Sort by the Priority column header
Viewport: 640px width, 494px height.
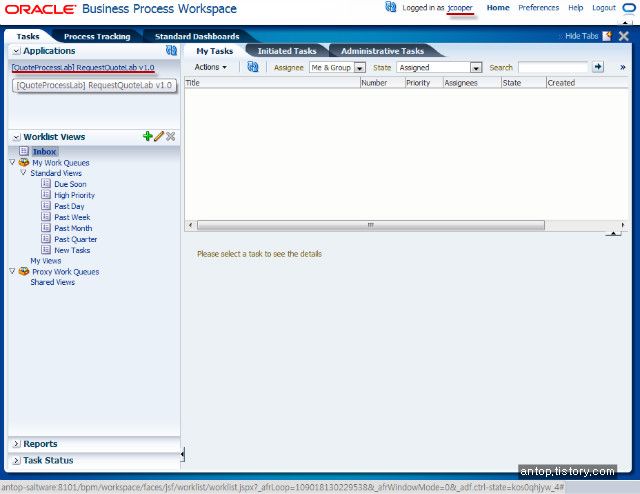[424, 83]
